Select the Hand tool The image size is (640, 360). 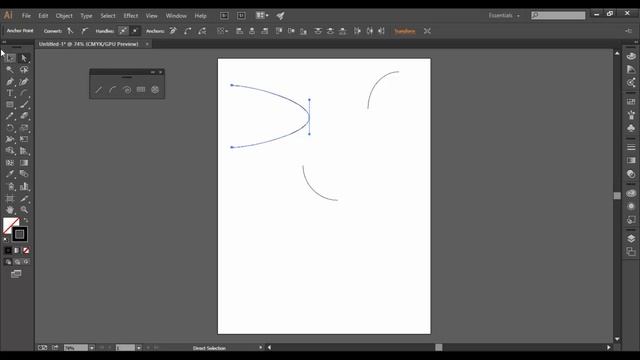[10, 210]
